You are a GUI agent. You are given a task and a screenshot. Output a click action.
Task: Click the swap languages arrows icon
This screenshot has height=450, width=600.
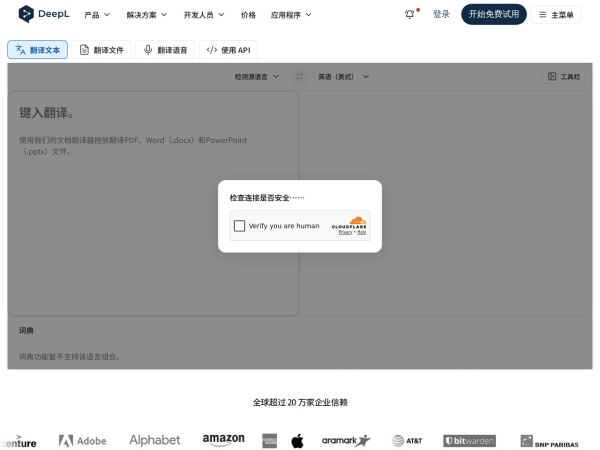pos(299,77)
